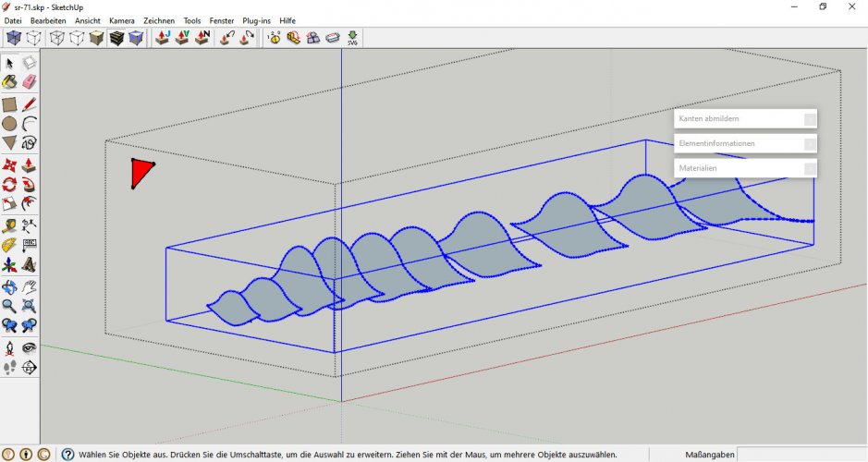Click the push-pull J plugin icon
Image resolution: width=868 pixels, height=462 pixels.
[x=163, y=38]
